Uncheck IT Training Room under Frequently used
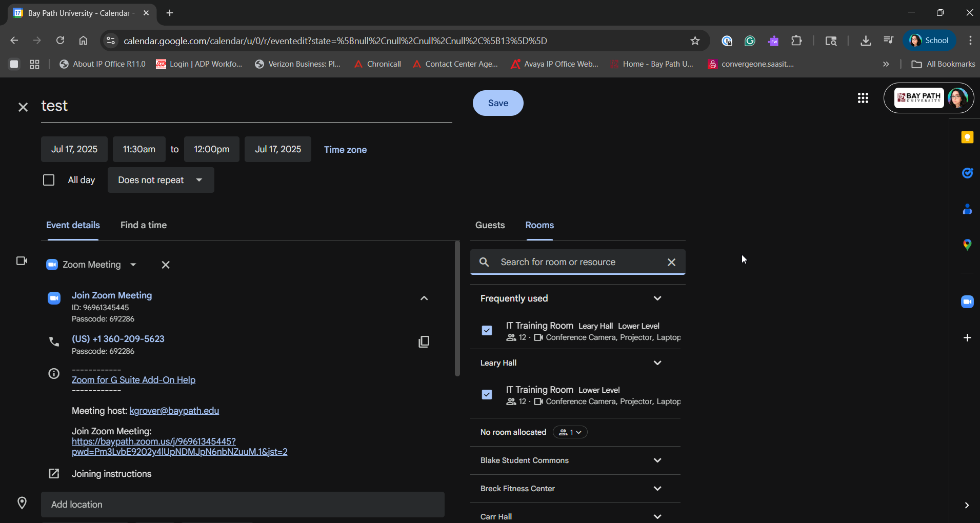 pyautogui.click(x=487, y=331)
